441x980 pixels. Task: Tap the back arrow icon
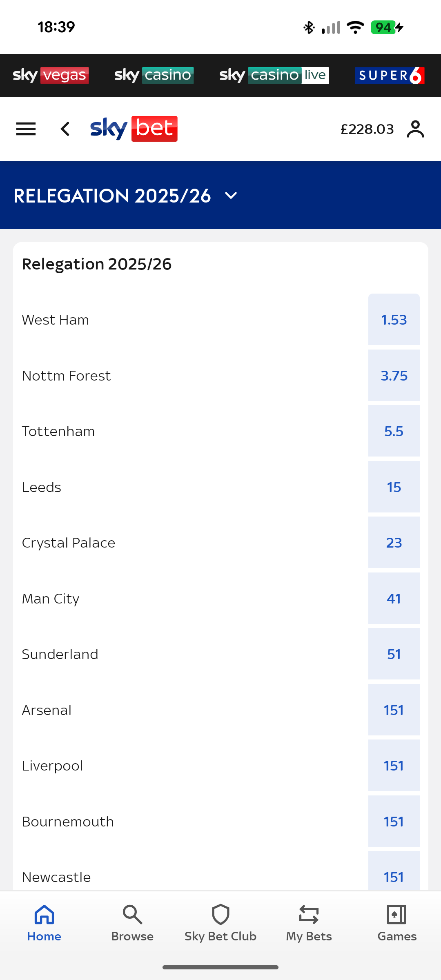[x=65, y=129]
